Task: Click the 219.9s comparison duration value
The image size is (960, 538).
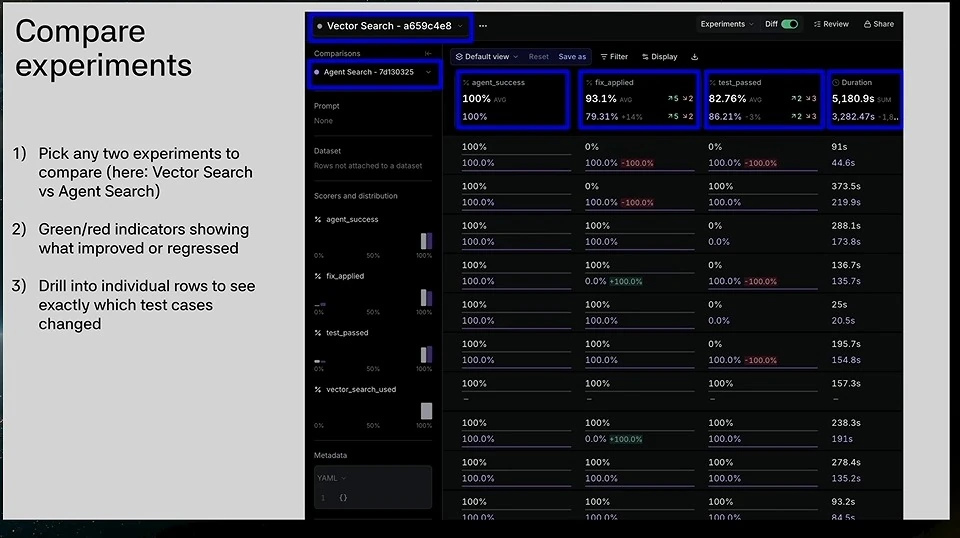Action: pos(846,202)
